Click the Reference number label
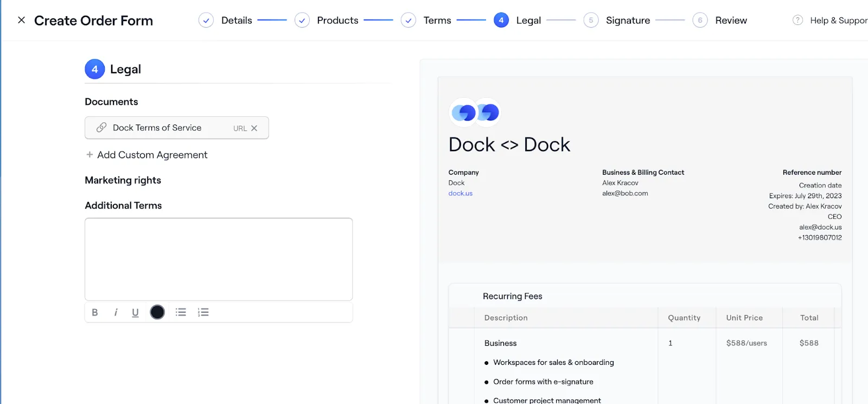Image resolution: width=868 pixels, height=404 pixels. [812, 173]
